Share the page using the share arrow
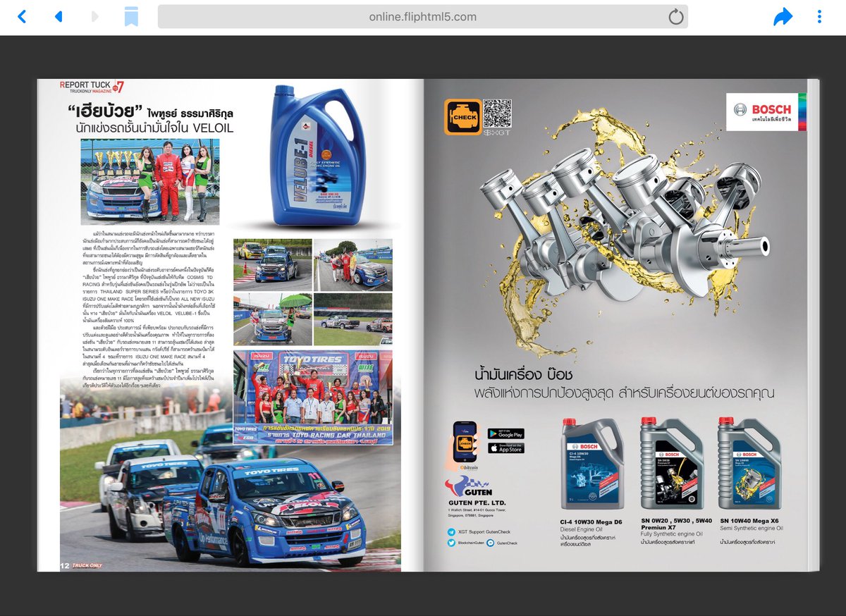The height and width of the screenshot is (616, 846). point(783,16)
